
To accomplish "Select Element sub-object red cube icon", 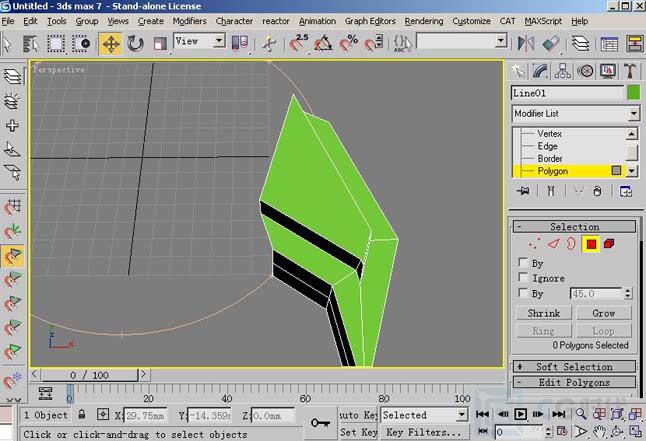I will (x=609, y=244).
